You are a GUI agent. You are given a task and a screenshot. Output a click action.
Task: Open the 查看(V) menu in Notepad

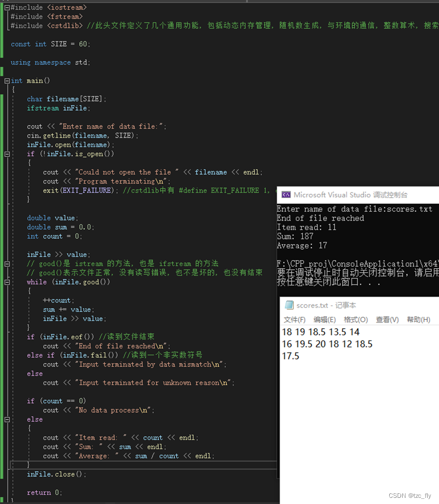click(387, 320)
